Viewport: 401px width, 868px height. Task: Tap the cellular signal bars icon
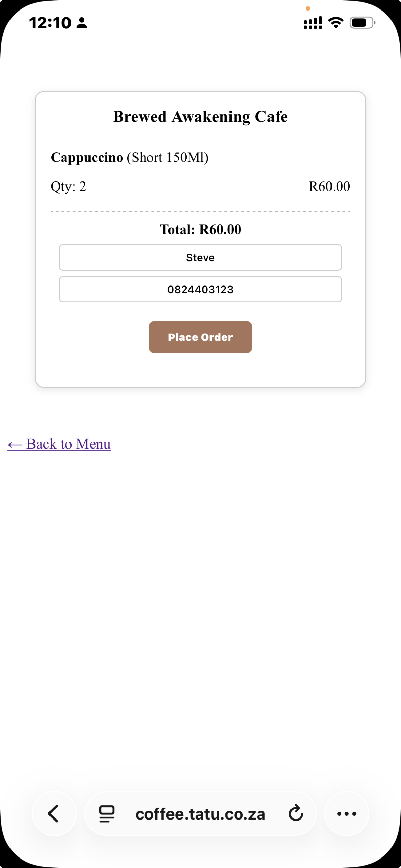(313, 23)
